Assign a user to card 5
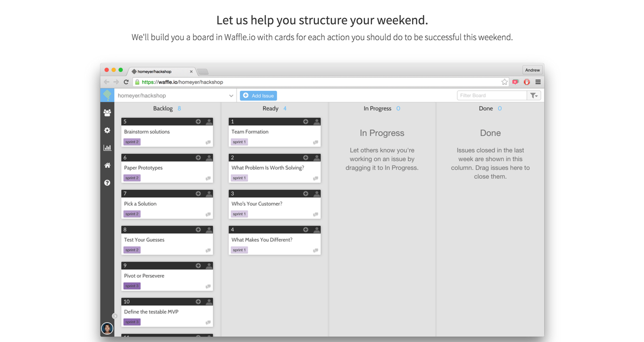This screenshot has width=644, height=342. click(x=209, y=122)
